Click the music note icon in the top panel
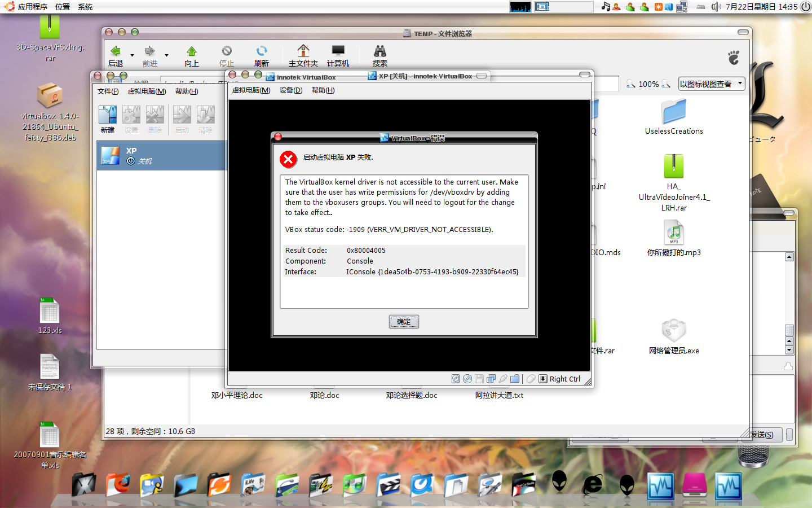 click(x=606, y=7)
